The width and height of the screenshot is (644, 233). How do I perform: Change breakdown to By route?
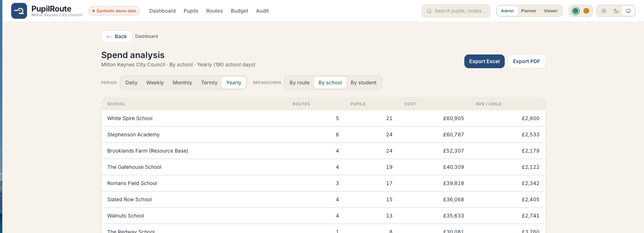[x=299, y=83]
